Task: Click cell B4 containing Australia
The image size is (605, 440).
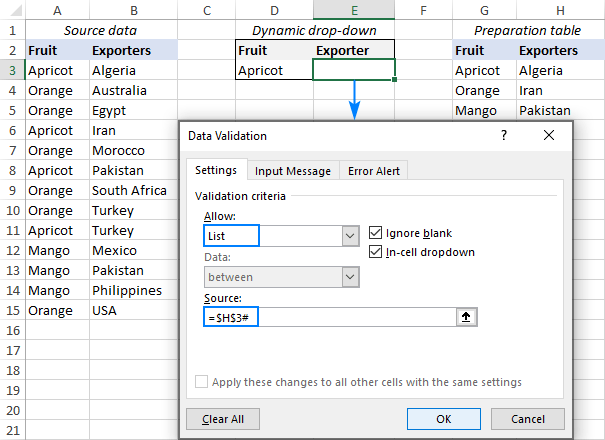Action: click(134, 90)
